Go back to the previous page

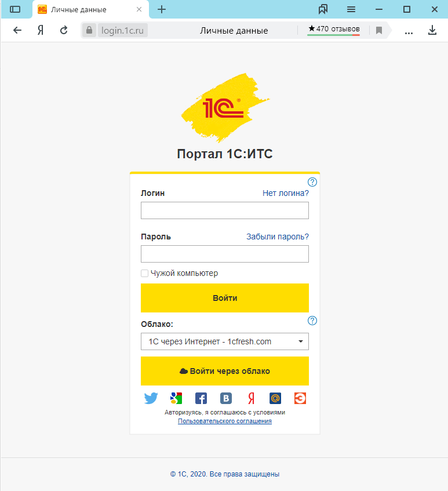pos(17,30)
